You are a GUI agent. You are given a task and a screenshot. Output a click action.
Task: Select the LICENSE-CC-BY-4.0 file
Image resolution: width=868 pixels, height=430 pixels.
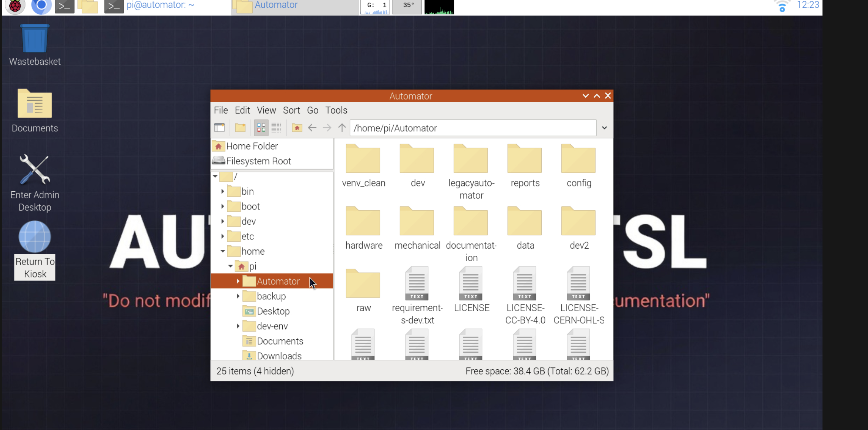(x=525, y=296)
